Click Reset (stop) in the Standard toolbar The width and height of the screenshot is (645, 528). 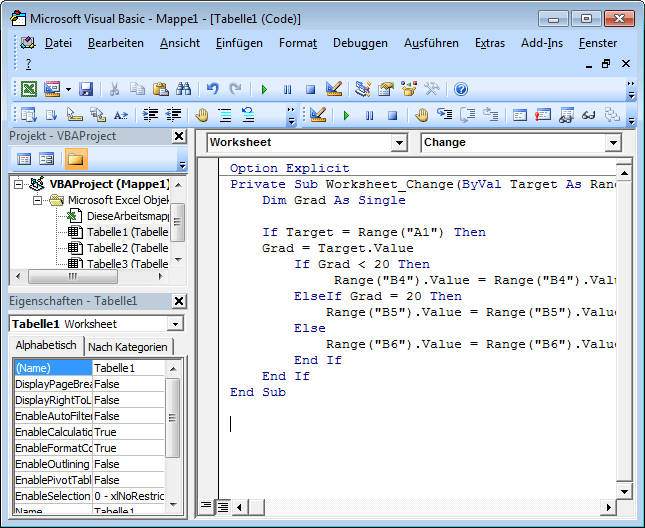(x=311, y=89)
